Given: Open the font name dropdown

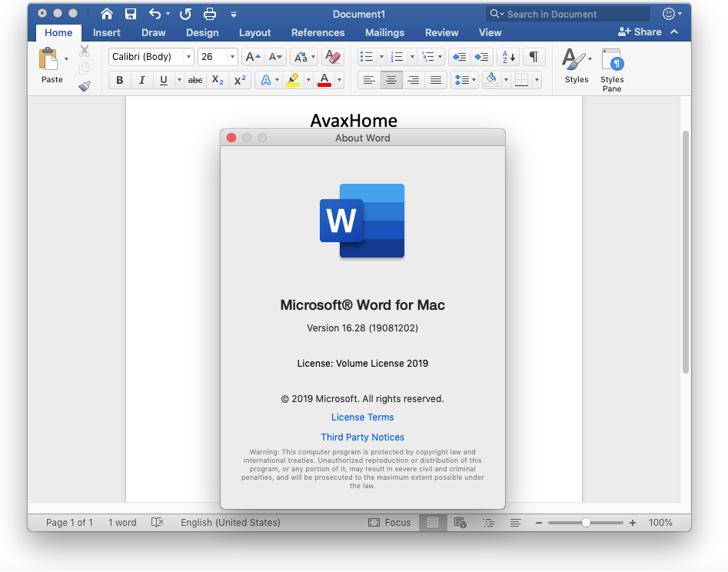Looking at the screenshot, I should [188, 57].
